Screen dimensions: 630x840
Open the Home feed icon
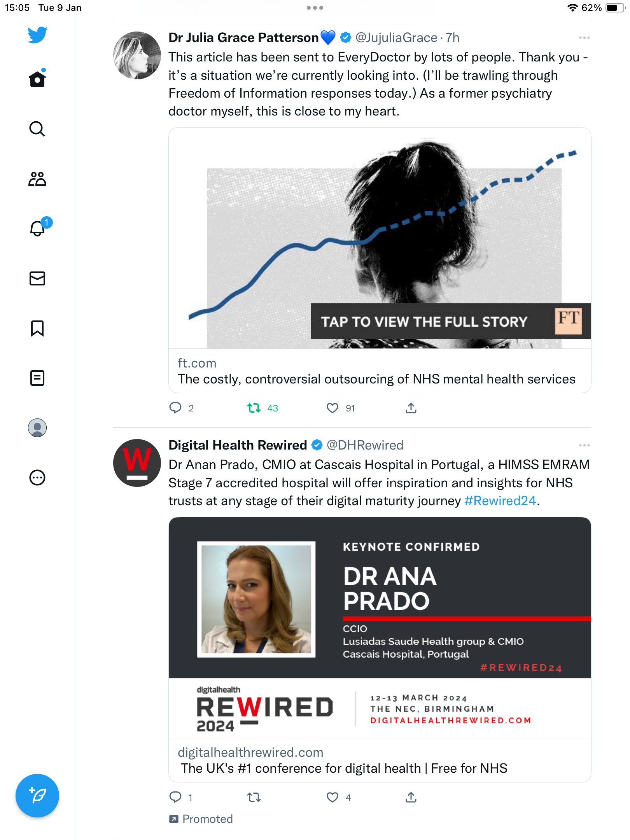37,79
